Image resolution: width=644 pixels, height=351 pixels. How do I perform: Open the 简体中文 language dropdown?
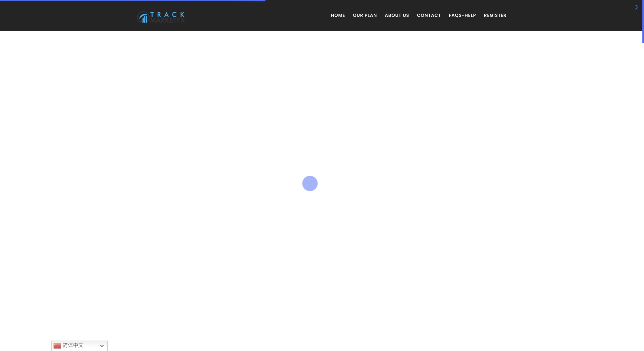click(x=79, y=345)
